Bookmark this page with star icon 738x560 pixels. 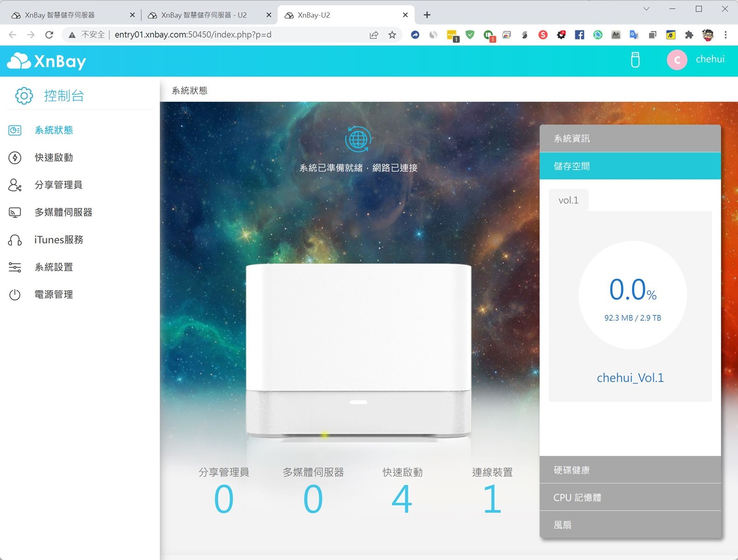[392, 35]
